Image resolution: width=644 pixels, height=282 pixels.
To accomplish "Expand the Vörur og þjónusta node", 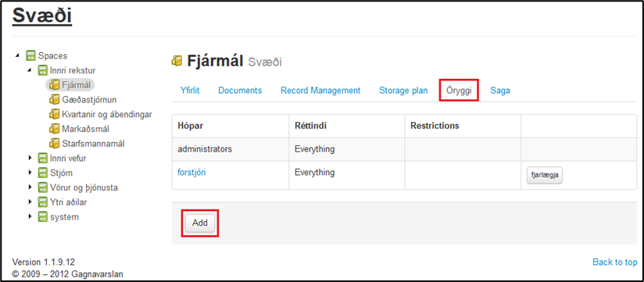I will coord(30,187).
